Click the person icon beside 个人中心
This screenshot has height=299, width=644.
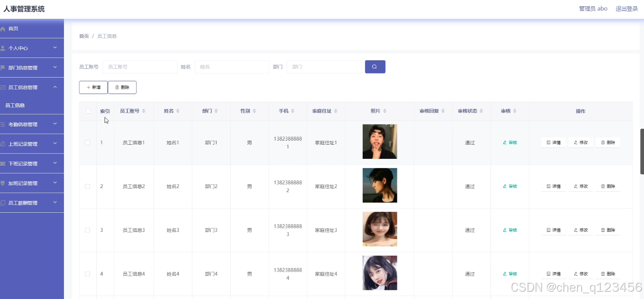[3, 48]
